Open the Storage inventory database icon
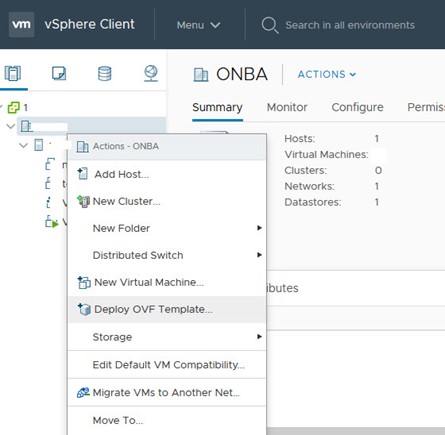Viewport: 445px width, 435px height. pyautogui.click(x=105, y=73)
